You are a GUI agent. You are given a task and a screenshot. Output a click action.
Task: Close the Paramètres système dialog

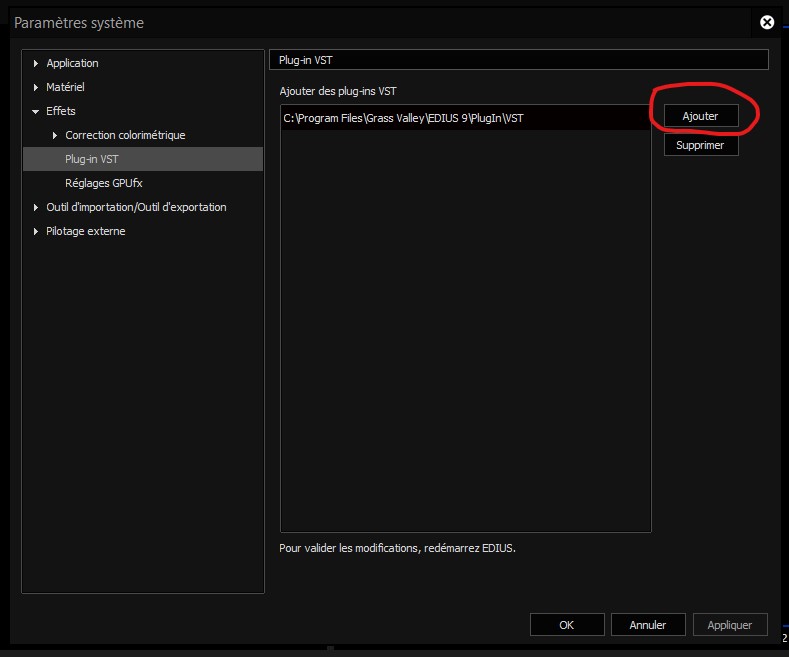[767, 22]
